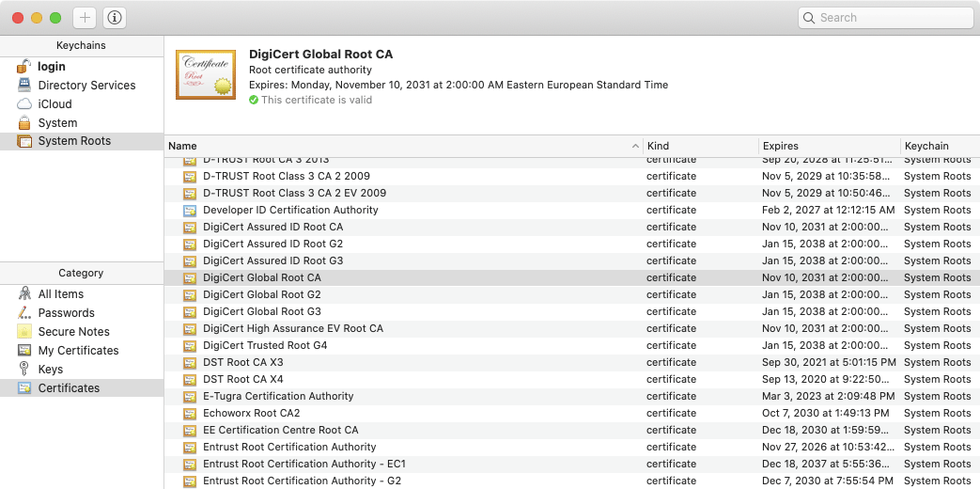Open the My Certificates category
This screenshot has width=980, height=489.
point(78,351)
